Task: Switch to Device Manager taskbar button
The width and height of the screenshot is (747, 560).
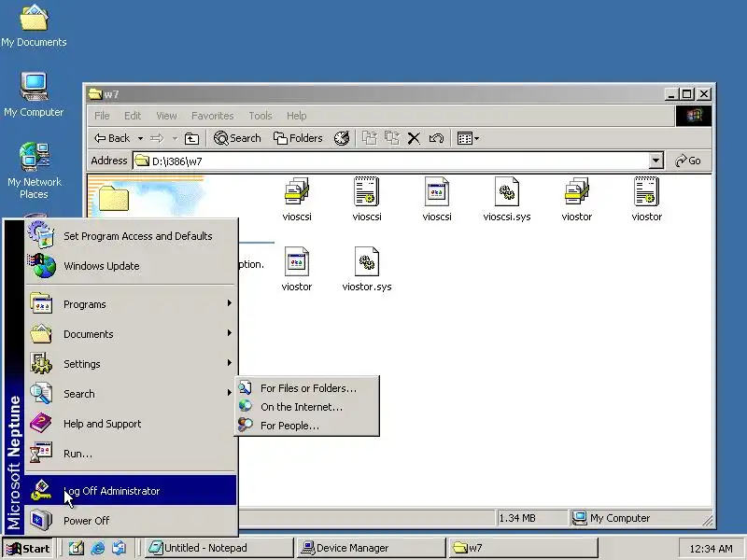Action: coord(371,548)
